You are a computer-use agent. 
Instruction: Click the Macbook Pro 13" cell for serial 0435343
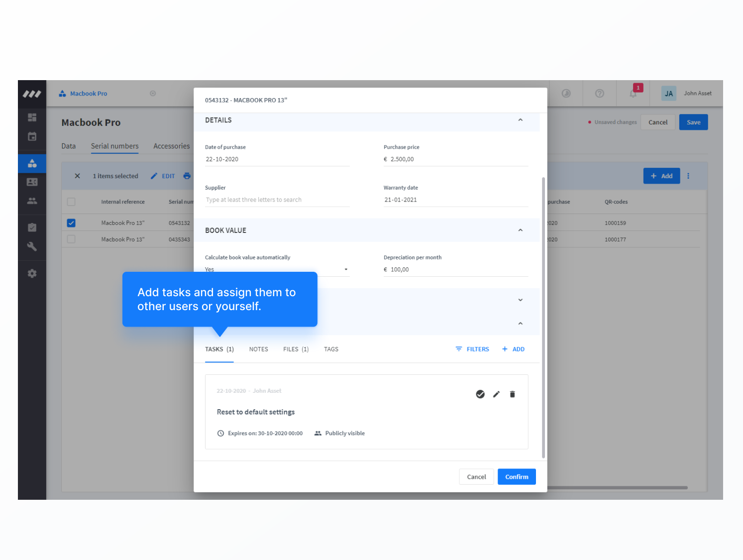(123, 239)
